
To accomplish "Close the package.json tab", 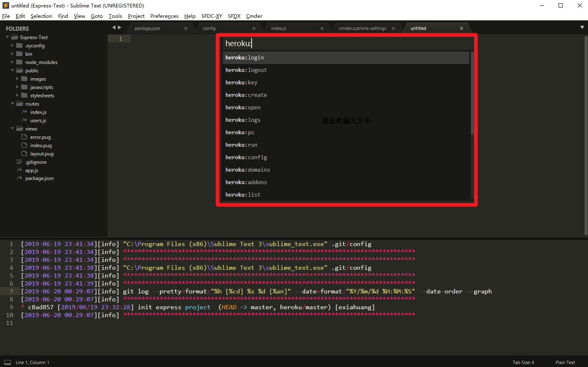I will point(186,28).
